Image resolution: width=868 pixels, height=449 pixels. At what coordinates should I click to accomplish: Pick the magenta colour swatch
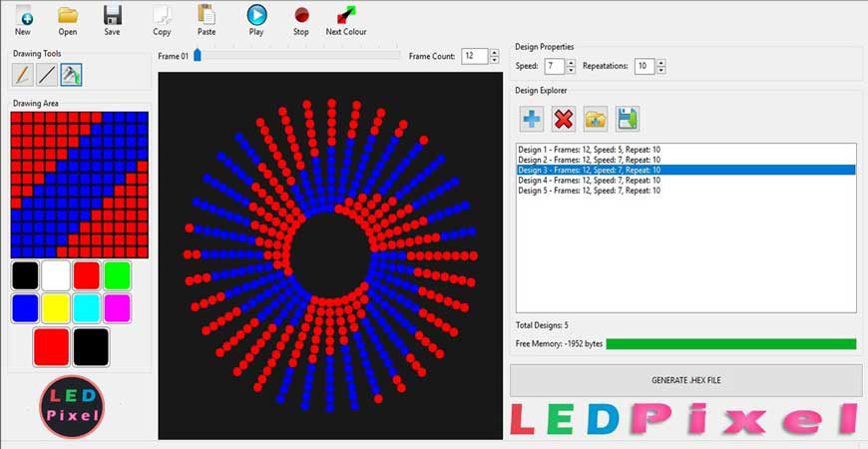[x=118, y=308]
